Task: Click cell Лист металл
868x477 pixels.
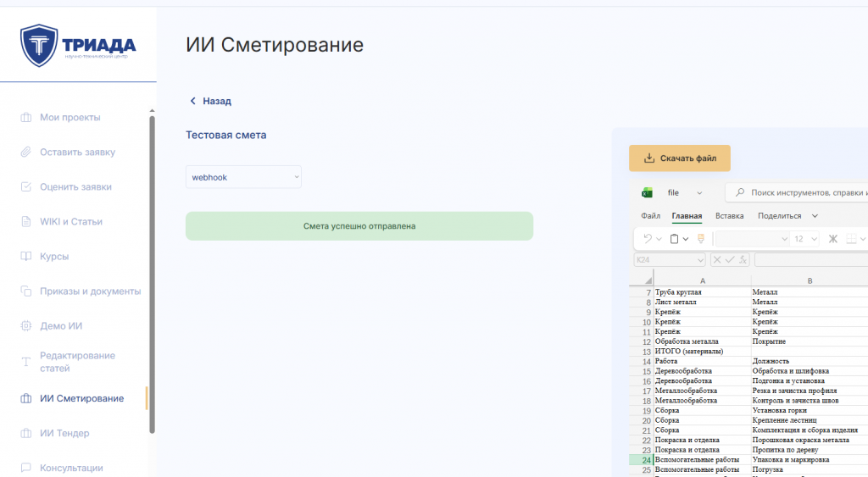Action: (x=703, y=302)
